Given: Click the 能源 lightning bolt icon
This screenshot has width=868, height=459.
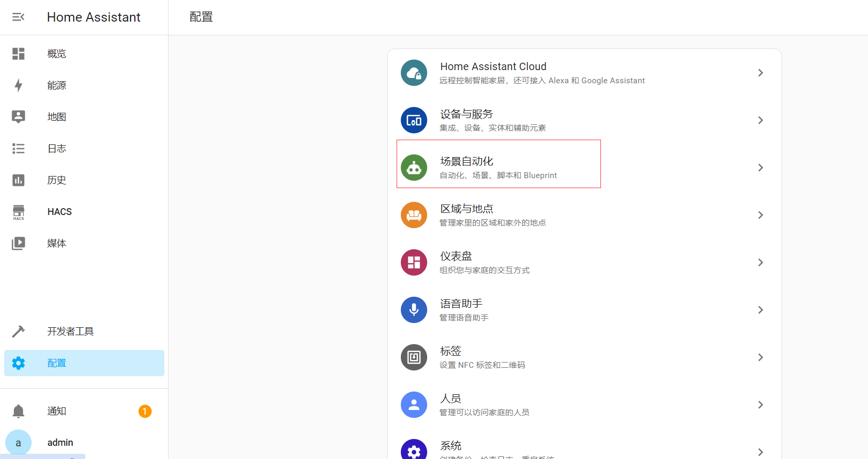Looking at the screenshot, I should (x=18, y=85).
